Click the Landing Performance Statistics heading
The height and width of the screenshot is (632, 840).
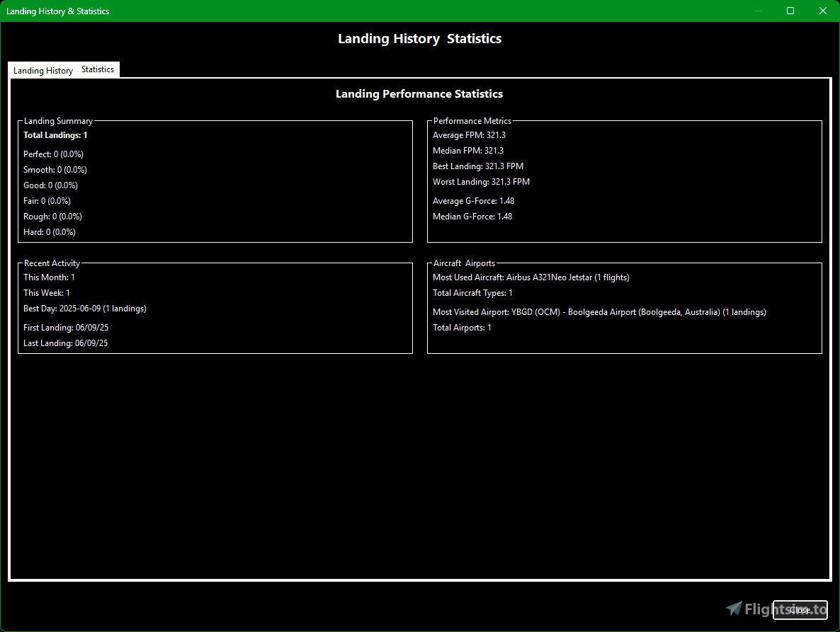419,94
